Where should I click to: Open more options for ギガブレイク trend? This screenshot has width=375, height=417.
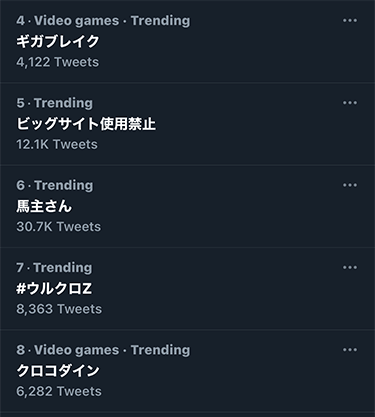[x=350, y=21]
